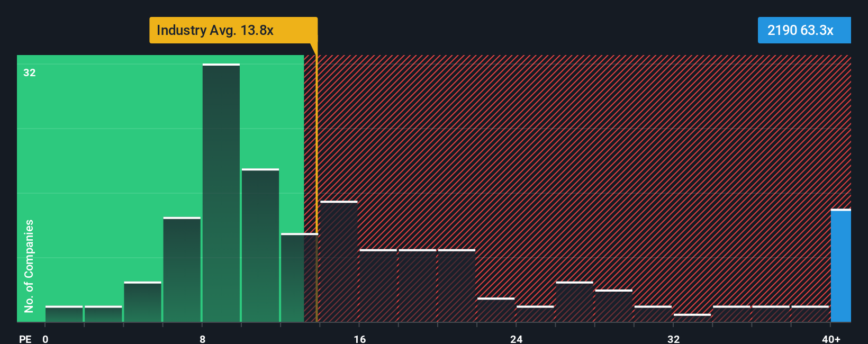Click the Industry Avg. 13.8x label
Viewport: 868px width, 344px height.
click(x=233, y=30)
